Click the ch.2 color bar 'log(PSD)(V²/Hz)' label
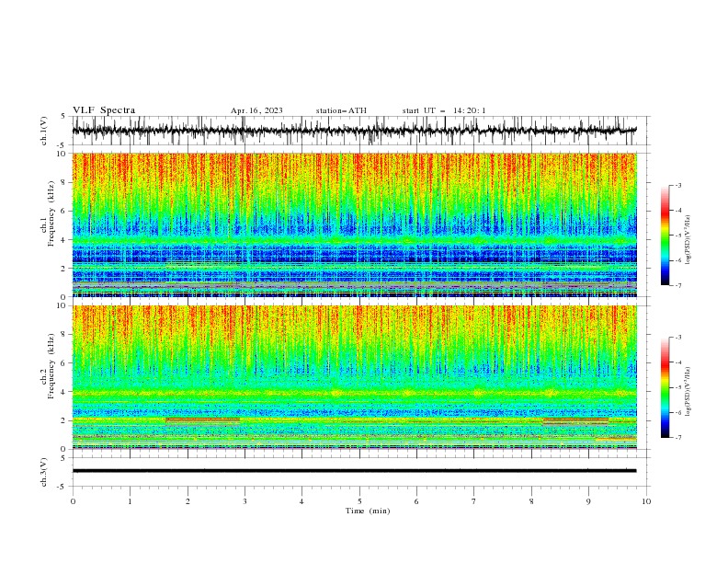 [688, 392]
